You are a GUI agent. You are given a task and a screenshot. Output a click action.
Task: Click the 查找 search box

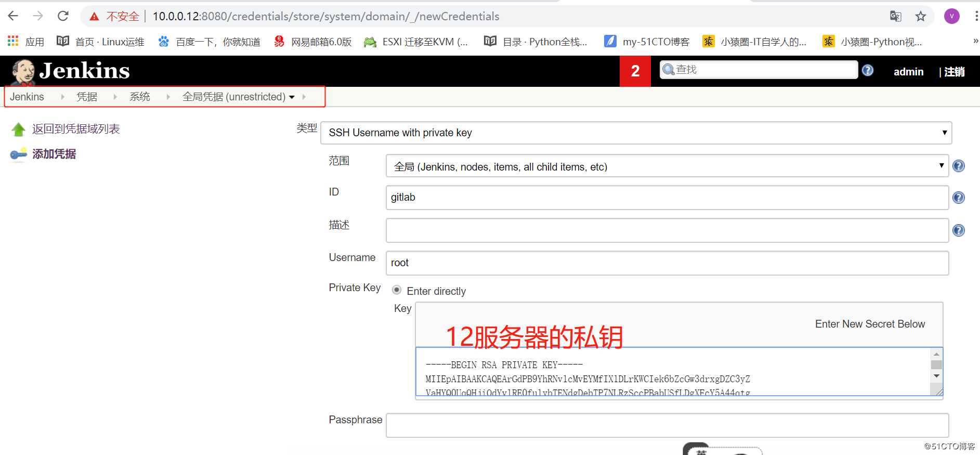[759, 70]
